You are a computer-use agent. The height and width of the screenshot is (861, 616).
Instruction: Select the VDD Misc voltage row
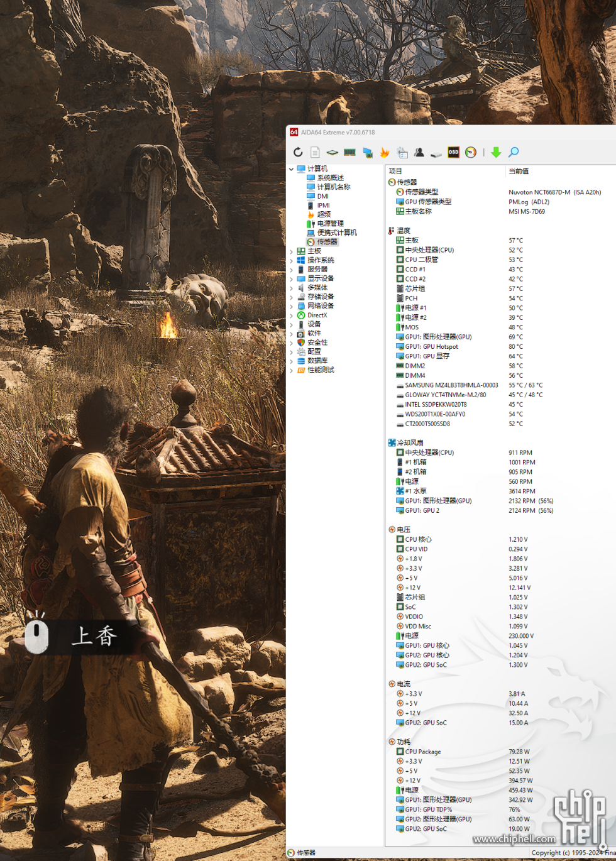pyautogui.click(x=500, y=626)
